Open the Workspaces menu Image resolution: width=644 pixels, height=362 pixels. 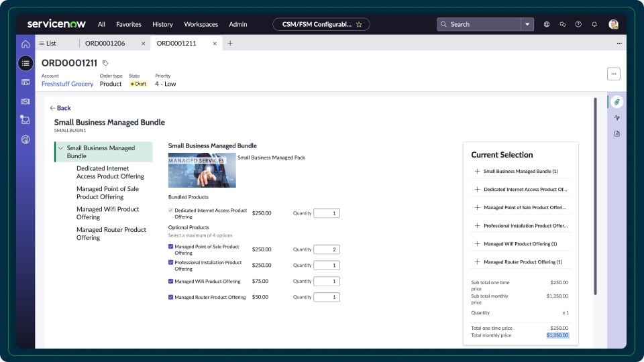click(201, 24)
